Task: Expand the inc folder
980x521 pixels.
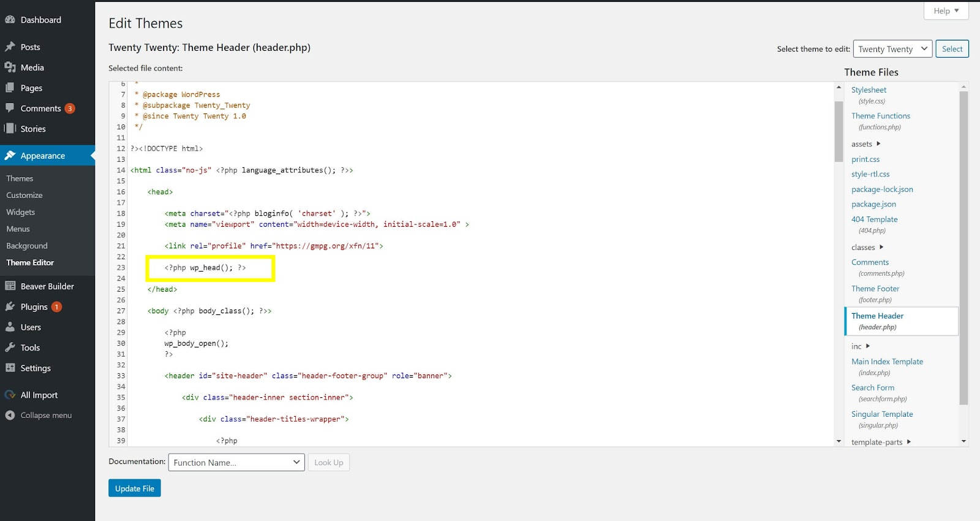Action: click(861, 346)
